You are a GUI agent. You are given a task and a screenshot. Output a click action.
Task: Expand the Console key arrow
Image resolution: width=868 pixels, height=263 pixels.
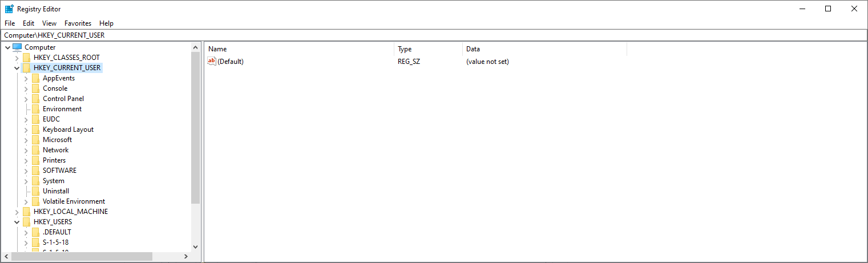coord(26,88)
